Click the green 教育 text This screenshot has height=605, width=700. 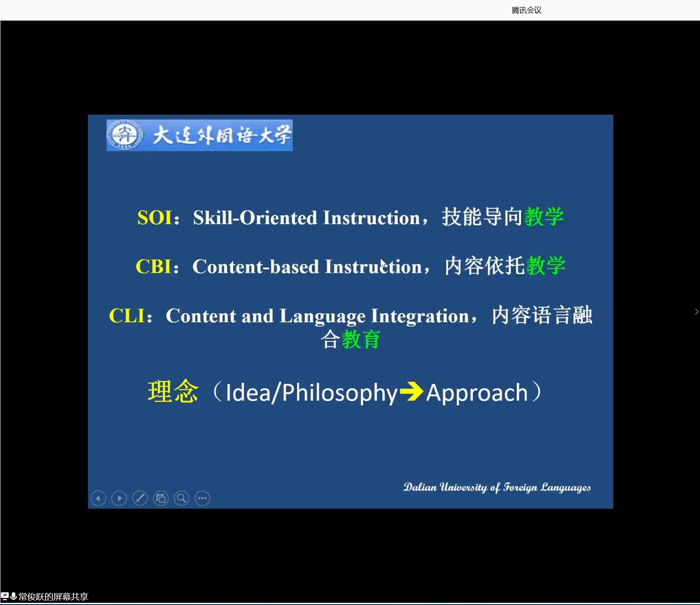tap(361, 340)
